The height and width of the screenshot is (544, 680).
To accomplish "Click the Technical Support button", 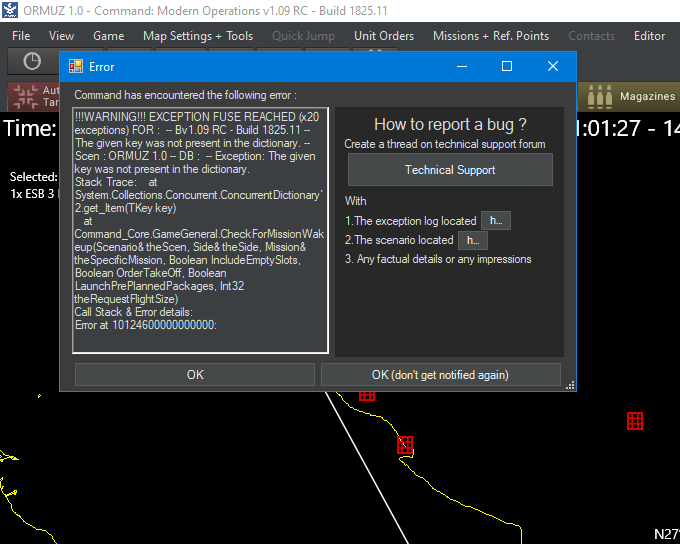I will pos(450,170).
